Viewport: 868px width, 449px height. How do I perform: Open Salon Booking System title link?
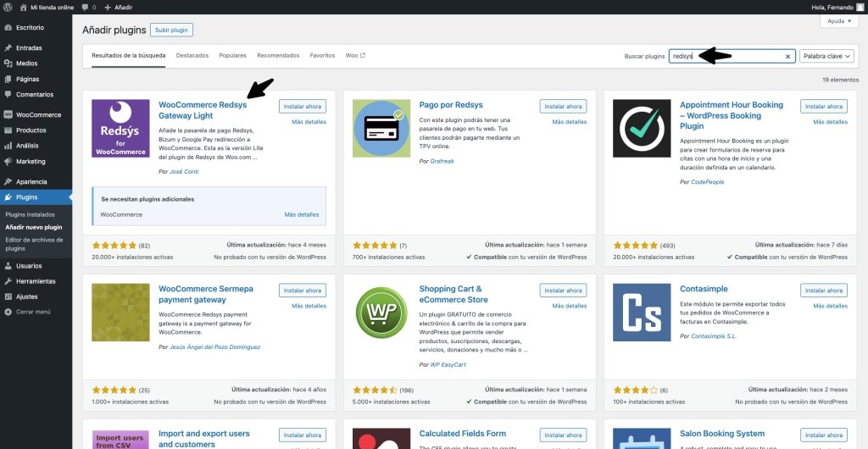point(722,434)
